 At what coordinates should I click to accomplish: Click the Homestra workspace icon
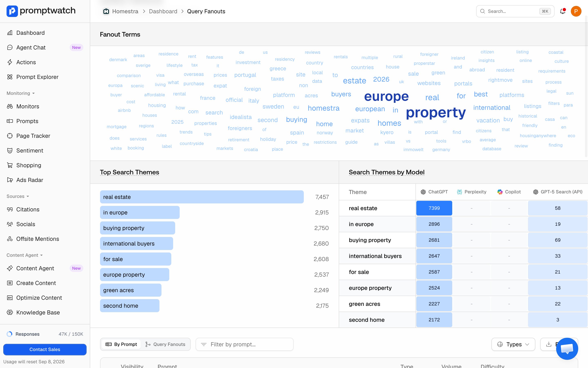click(x=106, y=11)
